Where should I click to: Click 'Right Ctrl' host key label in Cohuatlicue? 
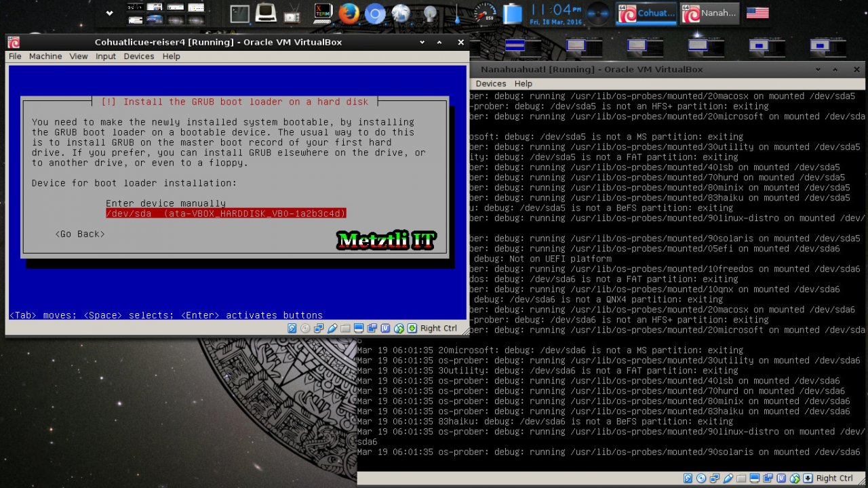[439, 328]
